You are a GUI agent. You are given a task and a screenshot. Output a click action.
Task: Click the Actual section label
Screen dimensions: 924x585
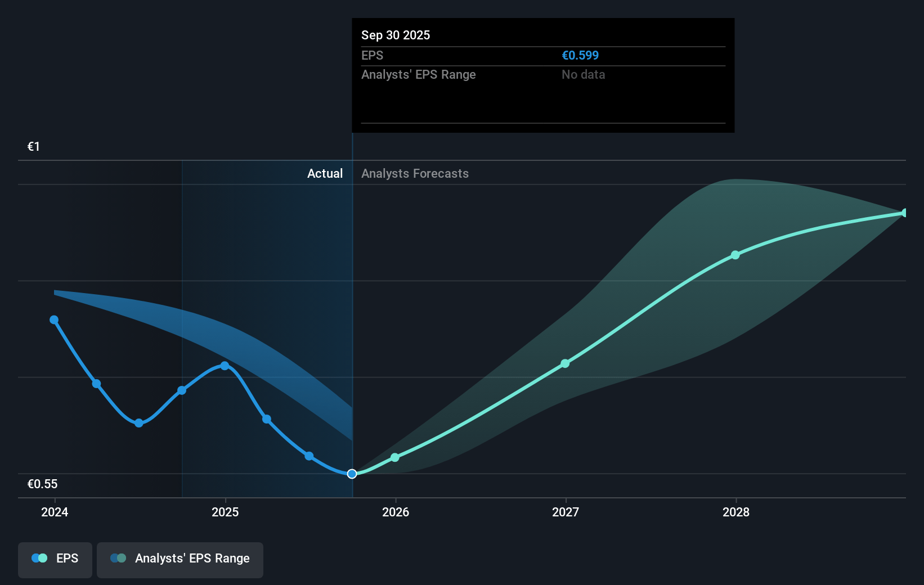[x=325, y=174]
